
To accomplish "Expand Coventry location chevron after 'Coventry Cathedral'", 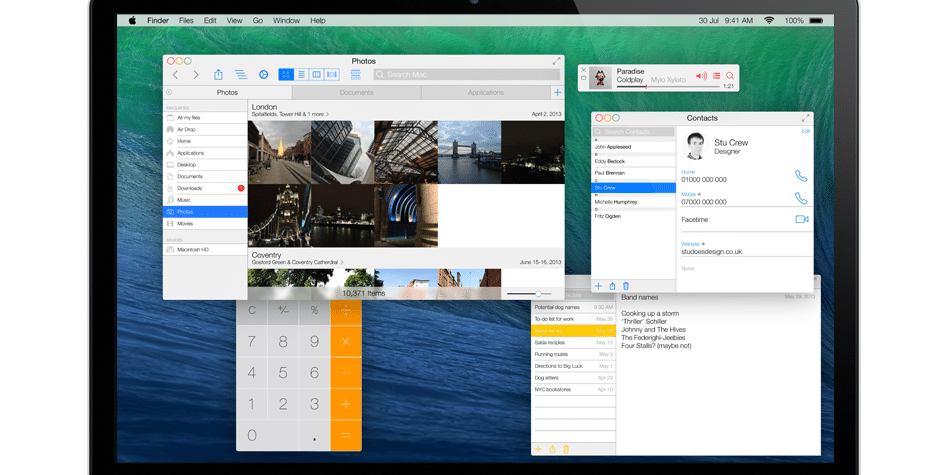I will click(x=342, y=263).
